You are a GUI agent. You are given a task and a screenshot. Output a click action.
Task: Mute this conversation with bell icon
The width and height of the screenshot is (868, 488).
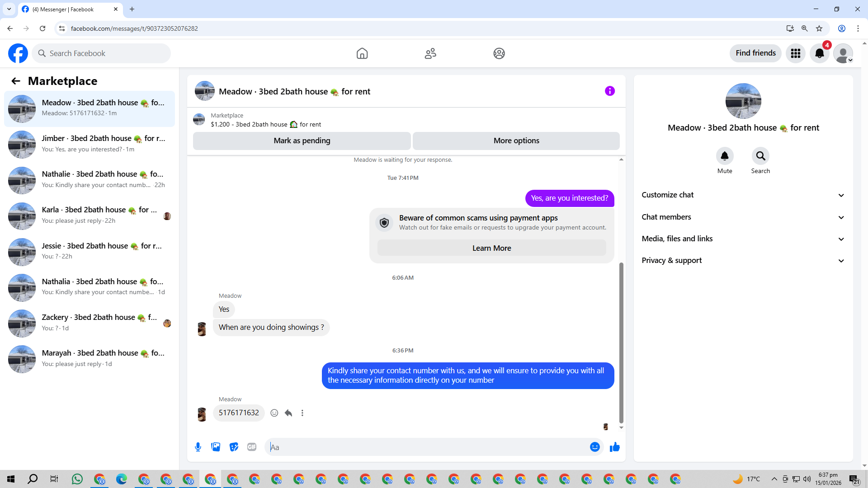724,156
